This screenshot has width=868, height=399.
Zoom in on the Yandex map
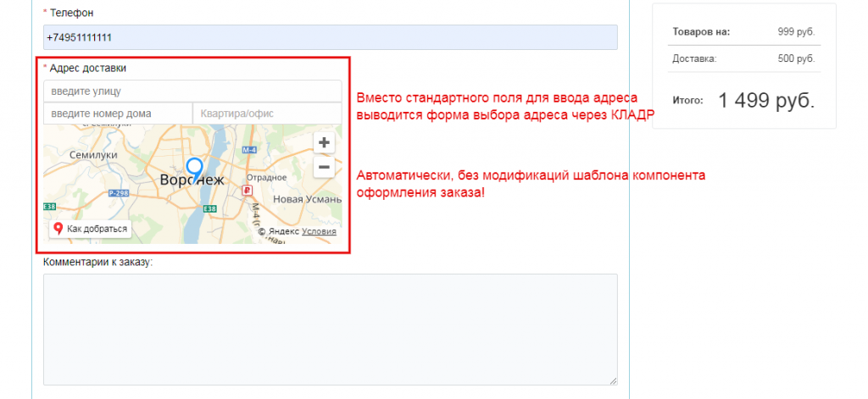click(323, 142)
